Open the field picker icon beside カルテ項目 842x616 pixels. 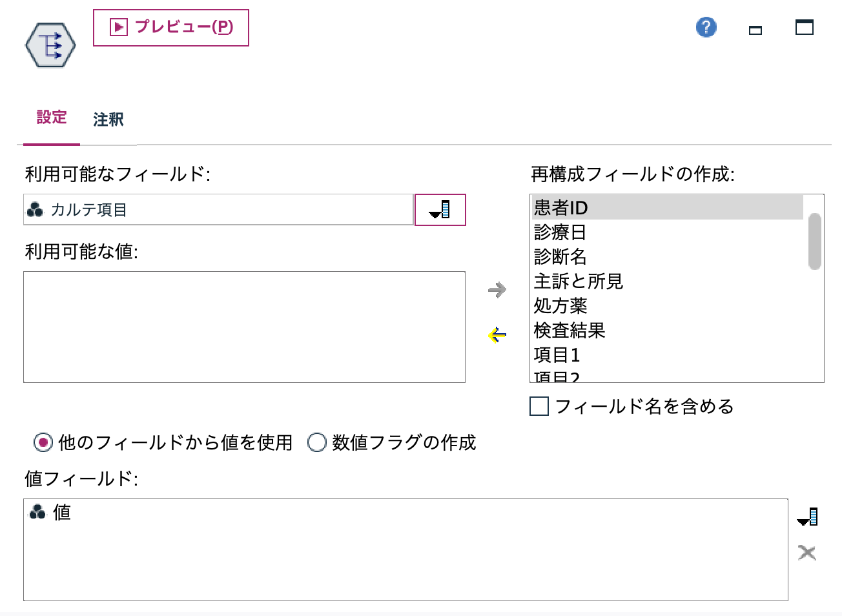tap(440, 210)
